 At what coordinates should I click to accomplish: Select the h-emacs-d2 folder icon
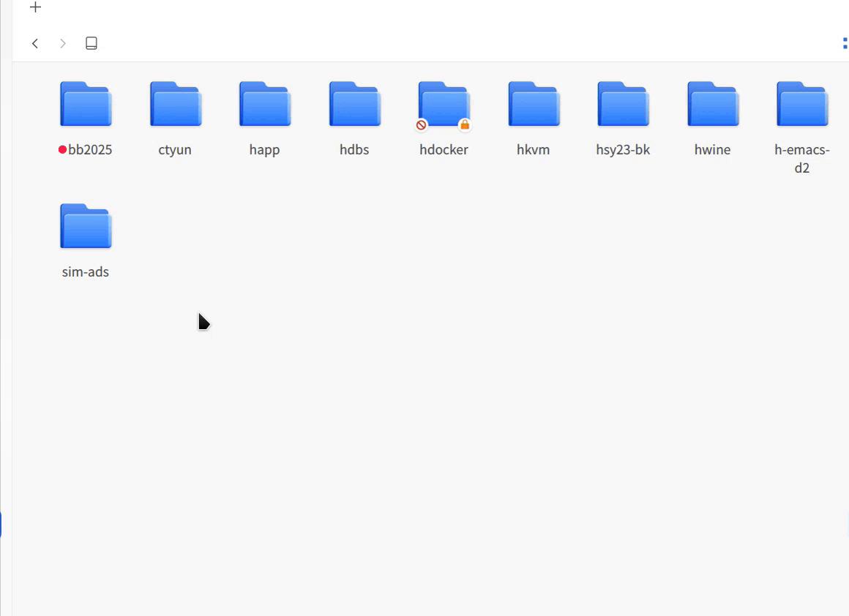click(x=802, y=104)
